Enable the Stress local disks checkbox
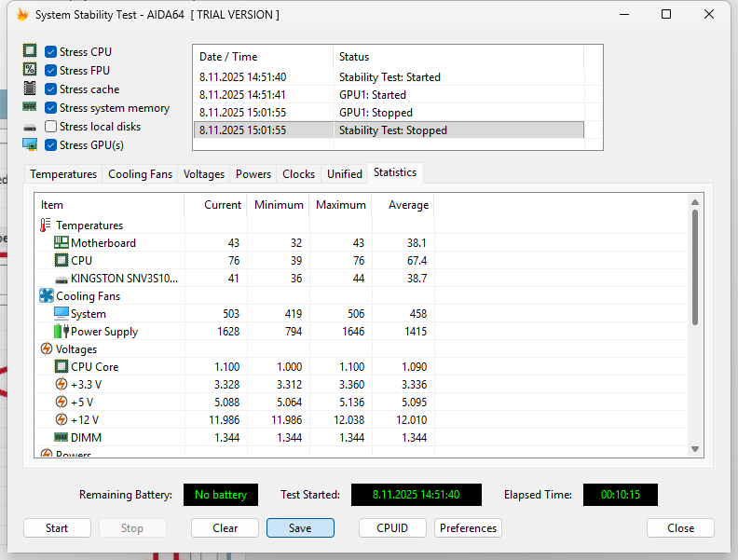 (x=51, y=127)
